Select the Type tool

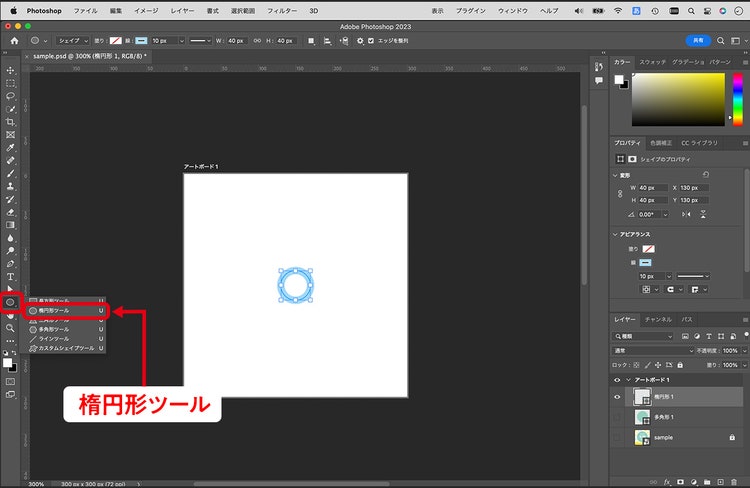10,277
